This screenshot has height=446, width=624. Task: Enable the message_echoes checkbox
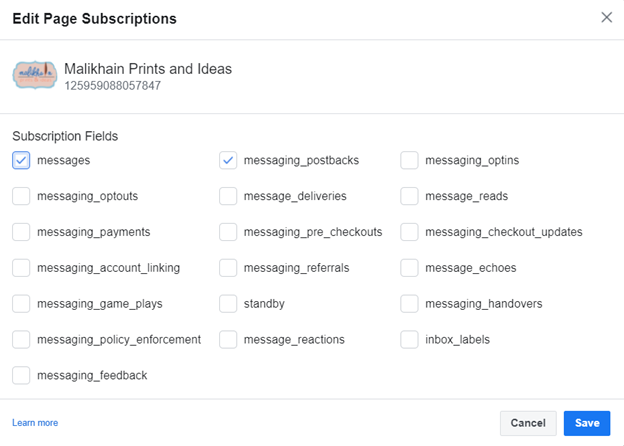point(409,268)
